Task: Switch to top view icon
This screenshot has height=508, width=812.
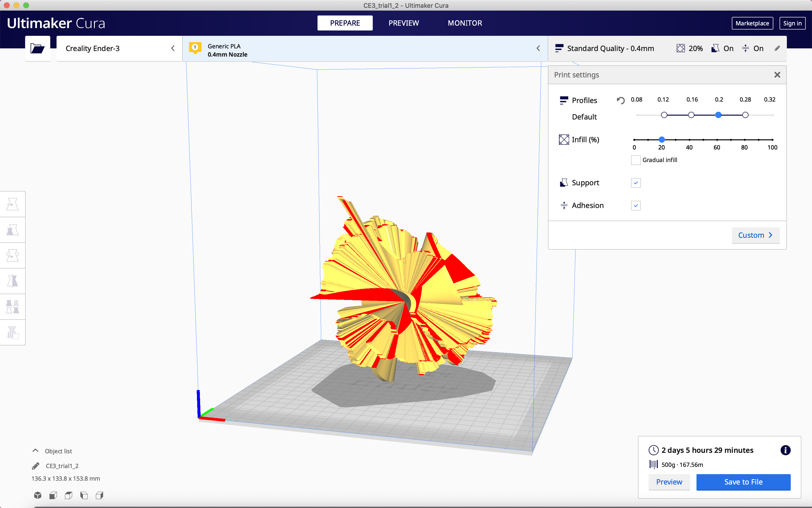Action: (68, 495)
